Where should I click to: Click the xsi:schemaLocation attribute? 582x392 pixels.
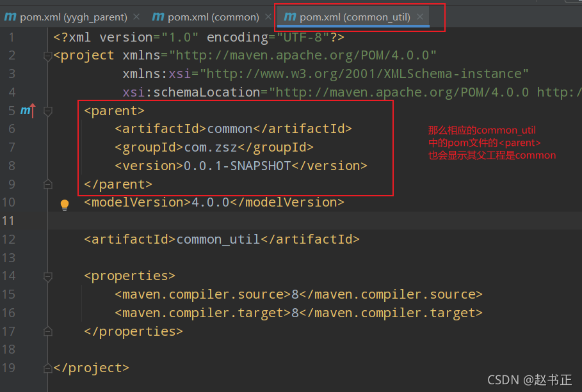click(191, 92)
